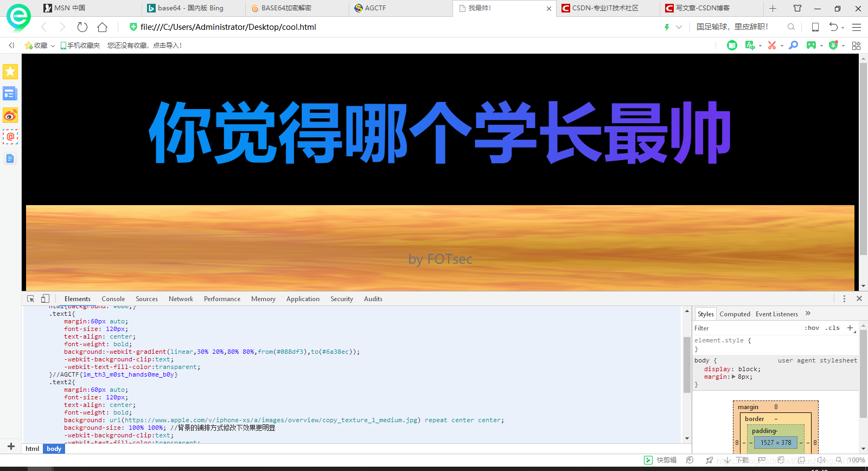
Task: Add new style rule with plus
Action: click(x=850, y=328)
